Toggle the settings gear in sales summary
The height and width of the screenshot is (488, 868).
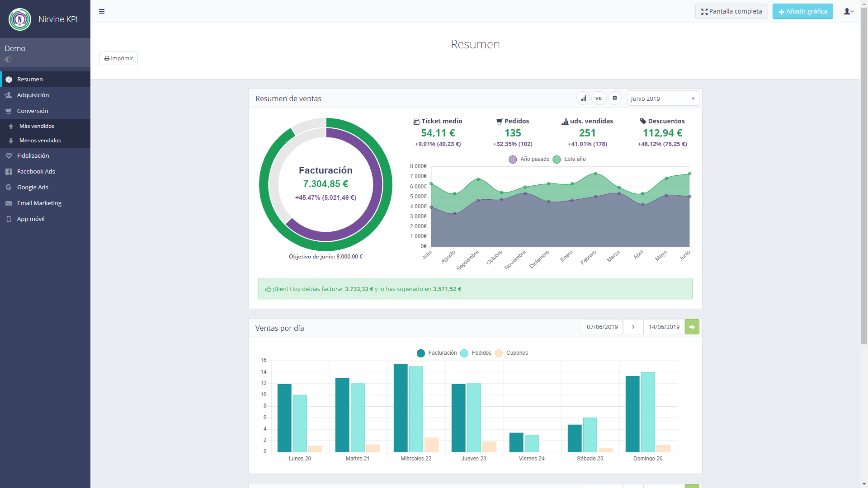(615, 99)
